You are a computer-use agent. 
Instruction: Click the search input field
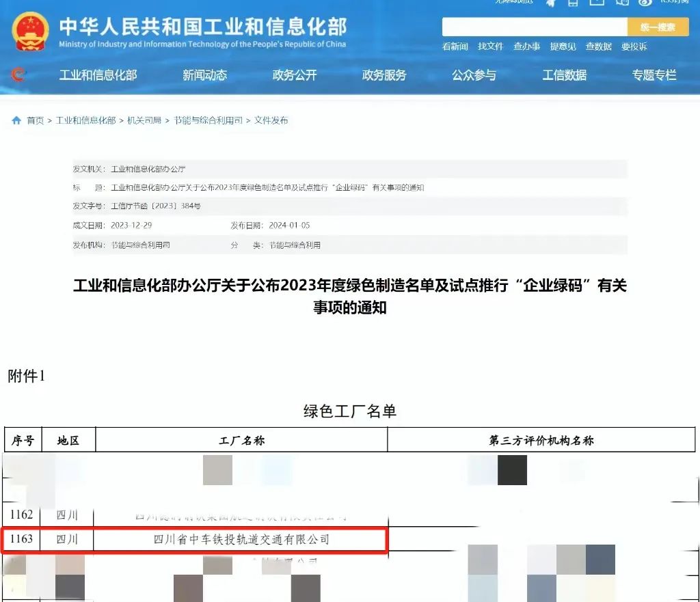pos(535,27)
